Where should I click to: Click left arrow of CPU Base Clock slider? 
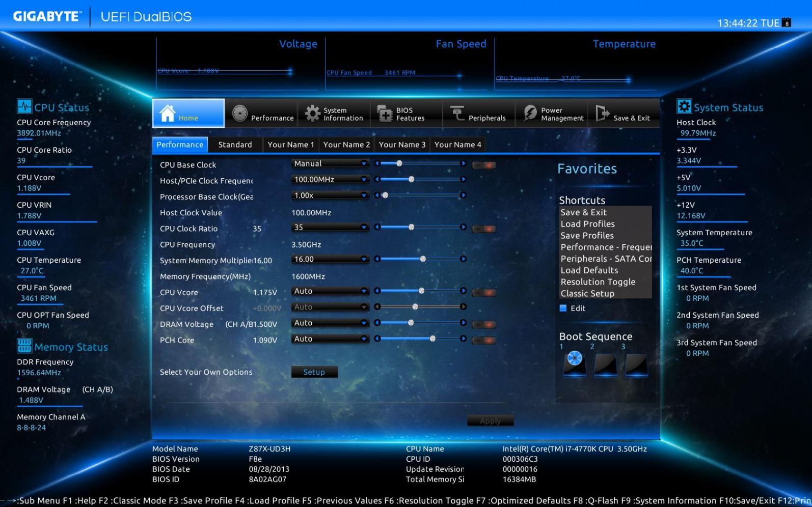(377, 163)
